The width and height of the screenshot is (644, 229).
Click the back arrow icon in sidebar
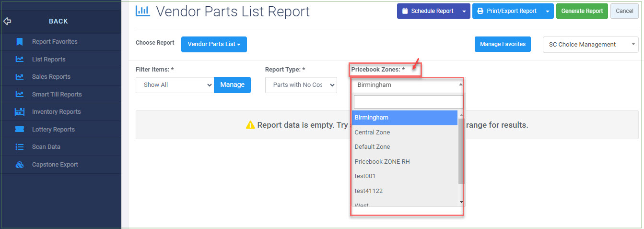pos(7,21)
